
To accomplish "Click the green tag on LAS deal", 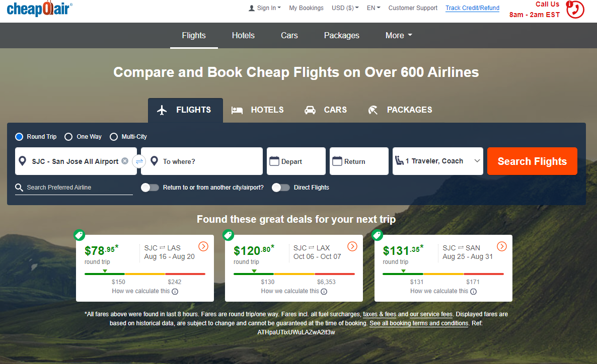I will click(x=79, y=235).
